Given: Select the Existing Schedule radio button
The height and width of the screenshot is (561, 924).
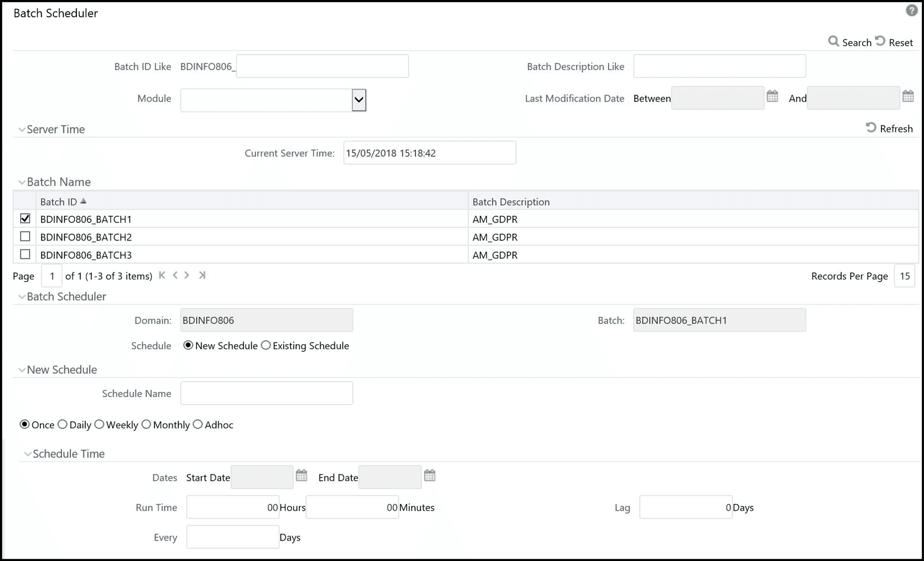Looking at the screenshot, I should (266, 345).
